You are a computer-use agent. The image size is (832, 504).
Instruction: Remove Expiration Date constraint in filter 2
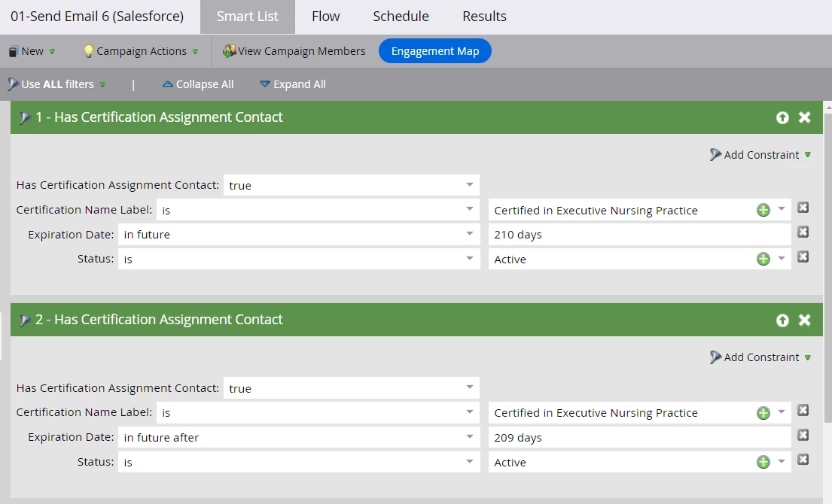(x=803, y=435)
